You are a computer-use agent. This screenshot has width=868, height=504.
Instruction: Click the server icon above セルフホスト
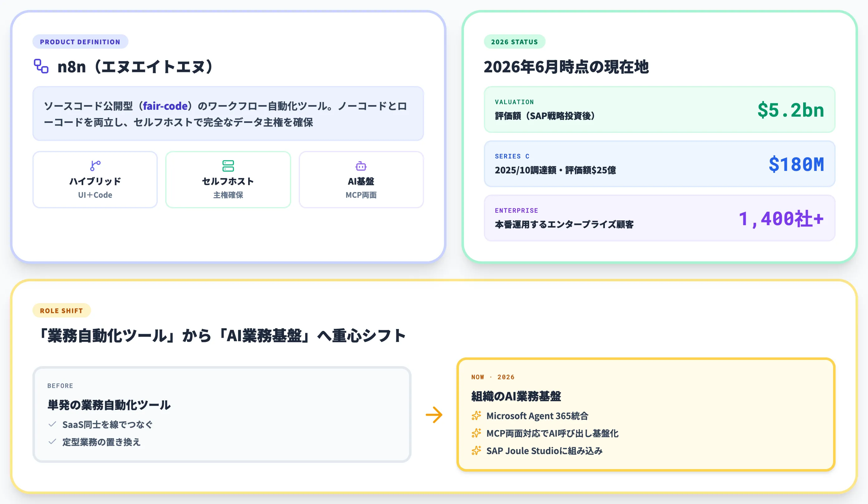[228, 166]
